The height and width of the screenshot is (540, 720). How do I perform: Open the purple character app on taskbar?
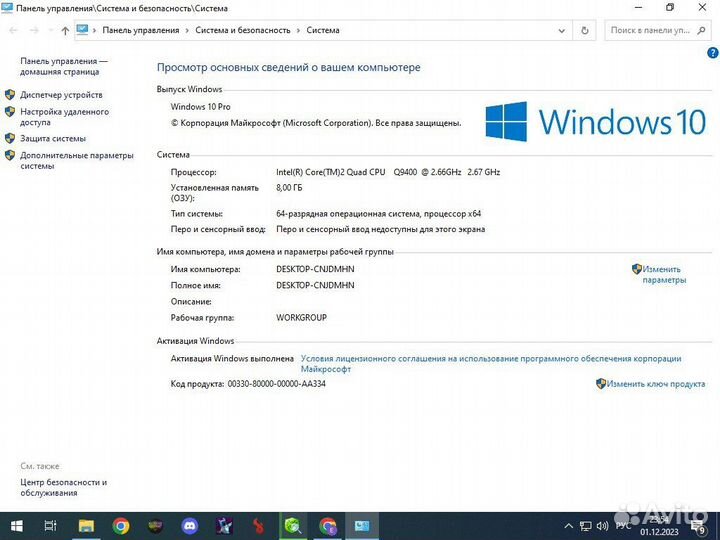point(224,526)
